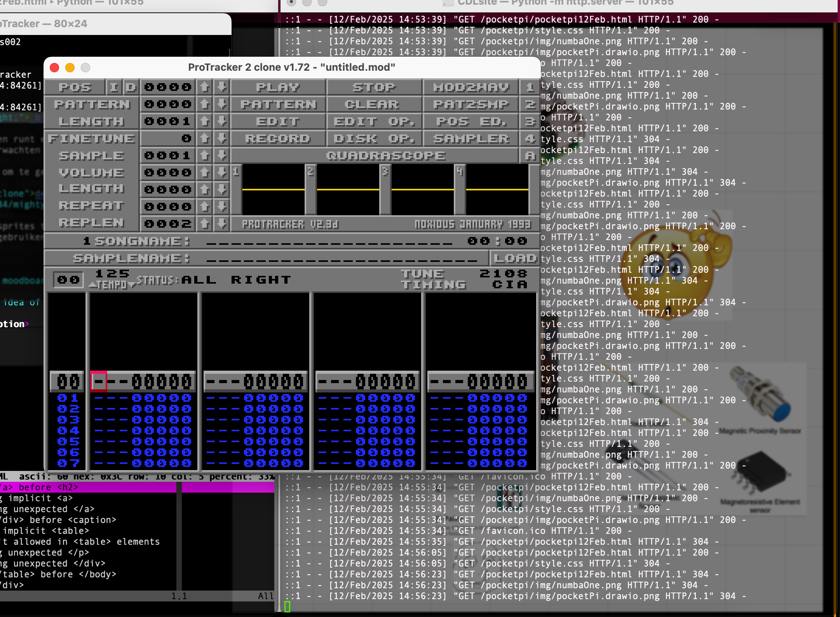Lower tempo with arrow right of TEMPO
The width and height of the screenshot is (840, 617).
pyautogui.click(x=132, y=285)
